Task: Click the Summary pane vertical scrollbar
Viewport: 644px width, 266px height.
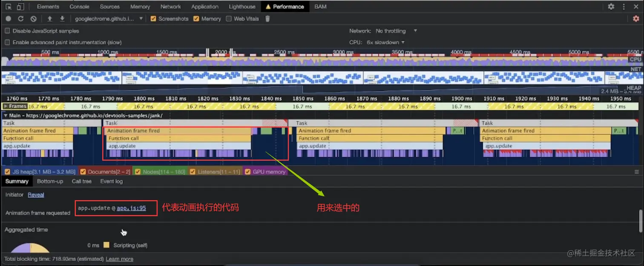Action: tap(641, 221)
